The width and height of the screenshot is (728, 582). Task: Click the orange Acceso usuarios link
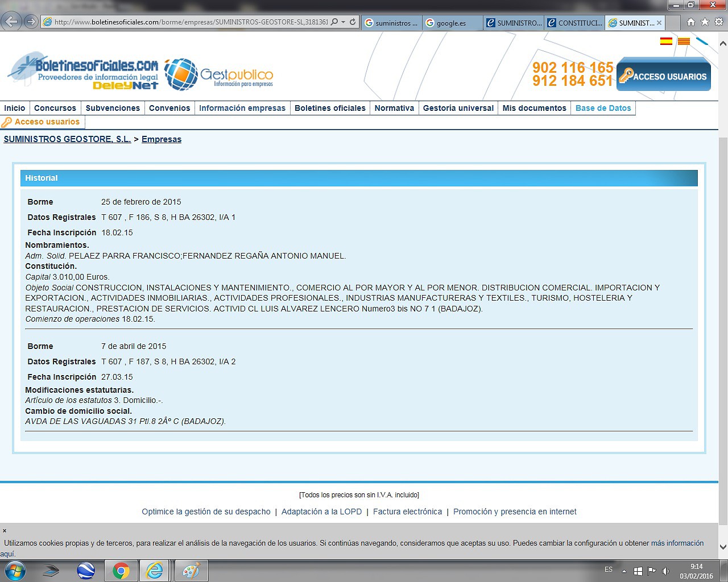coord(47,122)
